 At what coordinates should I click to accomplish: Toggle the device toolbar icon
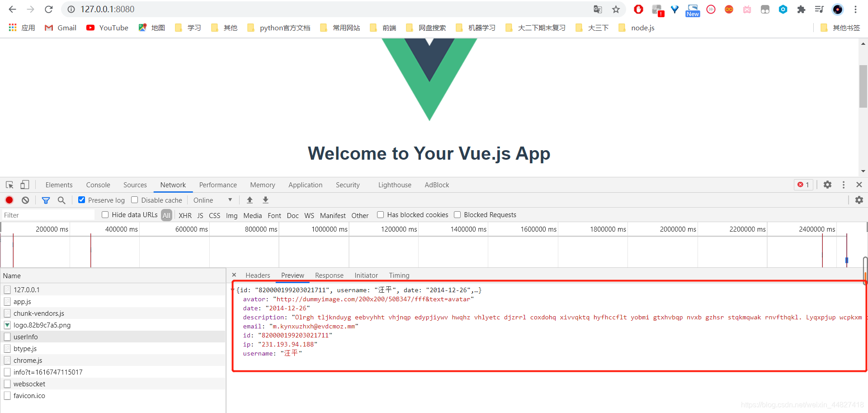[25, 185]
